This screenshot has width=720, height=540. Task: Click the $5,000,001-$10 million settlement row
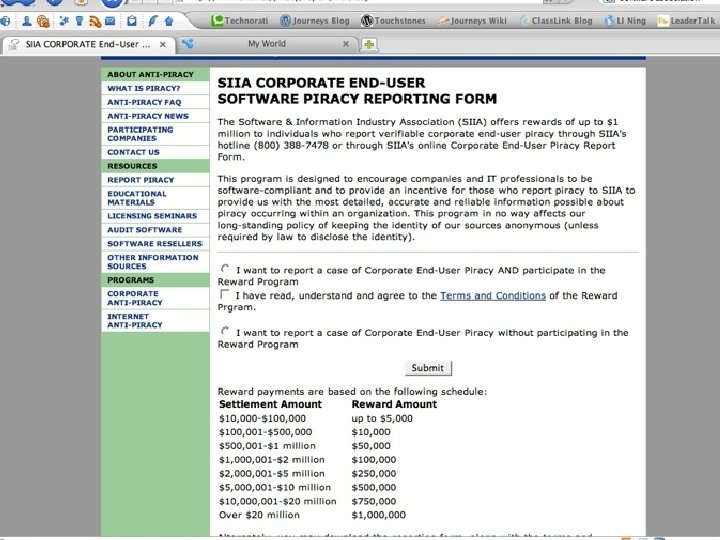coord(275,487)
